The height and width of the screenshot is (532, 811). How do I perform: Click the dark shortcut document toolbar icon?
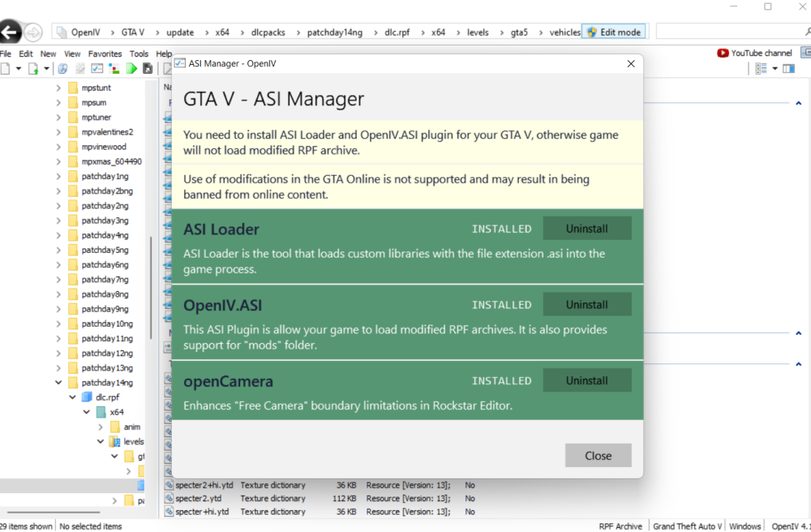(148, 68)
